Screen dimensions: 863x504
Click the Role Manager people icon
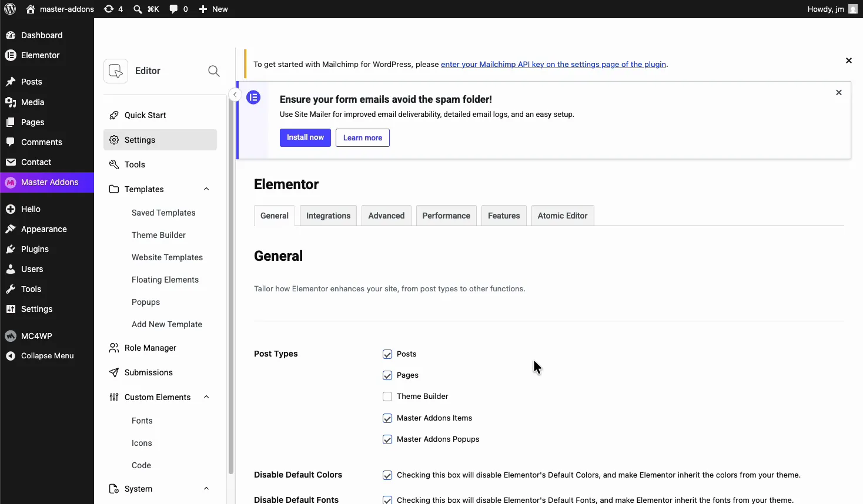[114, 348]
